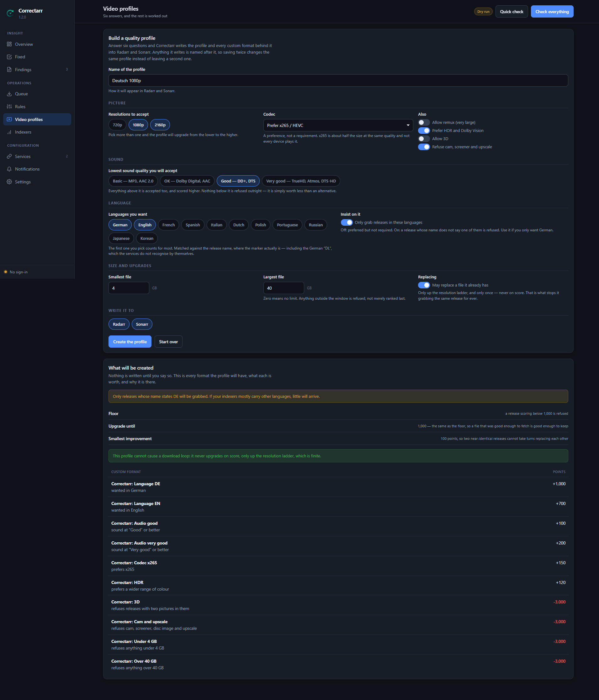Run Quick check
This screenshot has width=599, height=700.
click(x=512, y=12)
